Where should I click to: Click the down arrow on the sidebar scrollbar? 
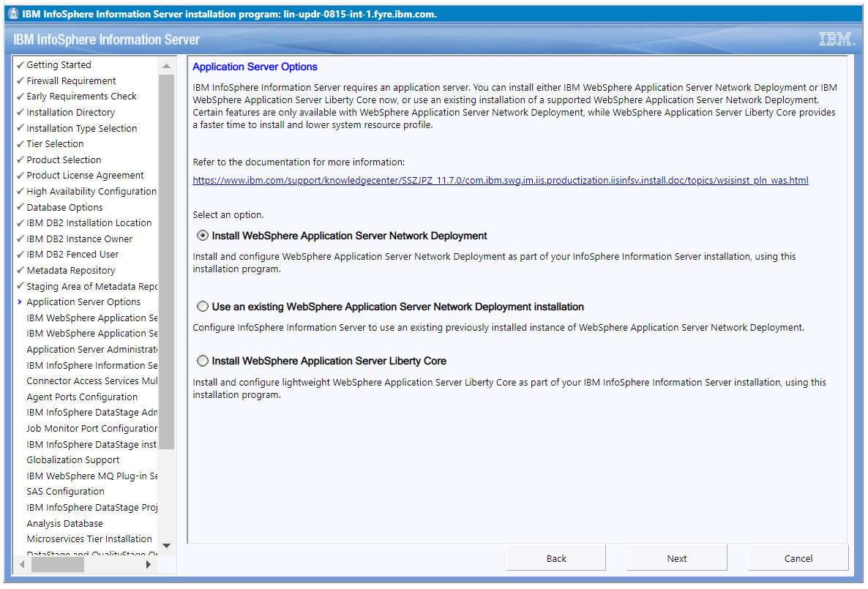point(168,546)
